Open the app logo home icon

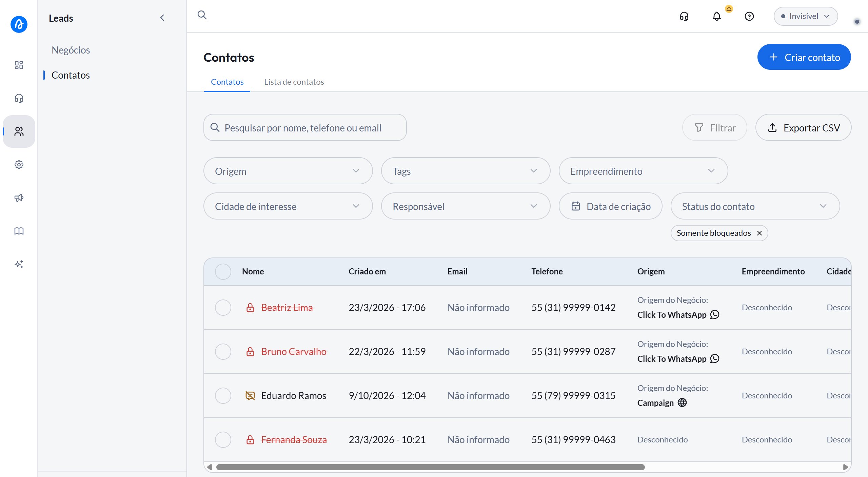(x=19, y=24)
